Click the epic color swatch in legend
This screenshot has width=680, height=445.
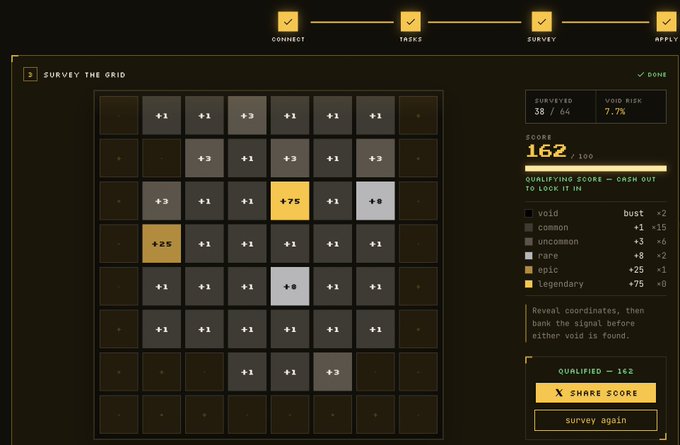coord(529,270)
